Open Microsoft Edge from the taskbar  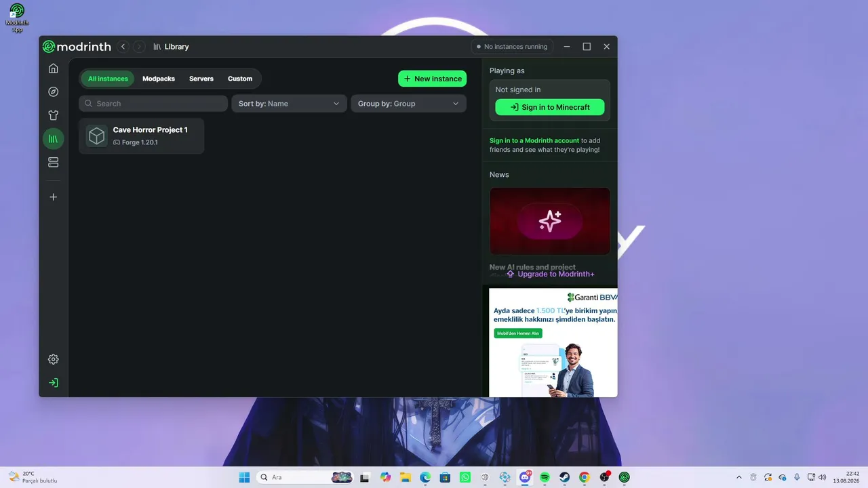[x=425, y=477]
